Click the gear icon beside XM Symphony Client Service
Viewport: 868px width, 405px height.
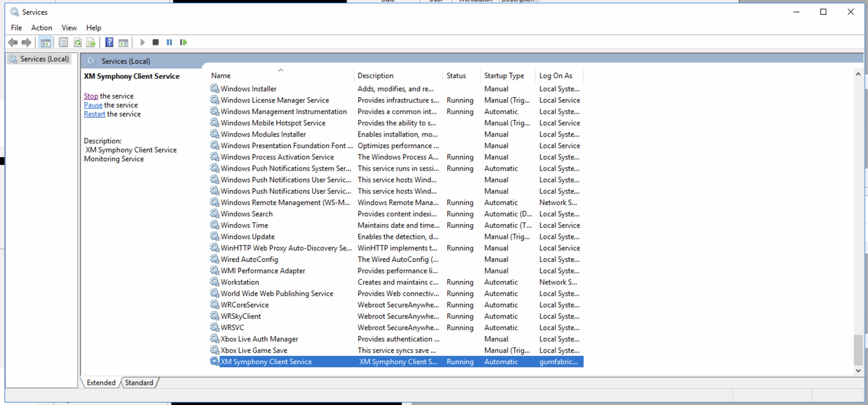(x=214, y=362)
